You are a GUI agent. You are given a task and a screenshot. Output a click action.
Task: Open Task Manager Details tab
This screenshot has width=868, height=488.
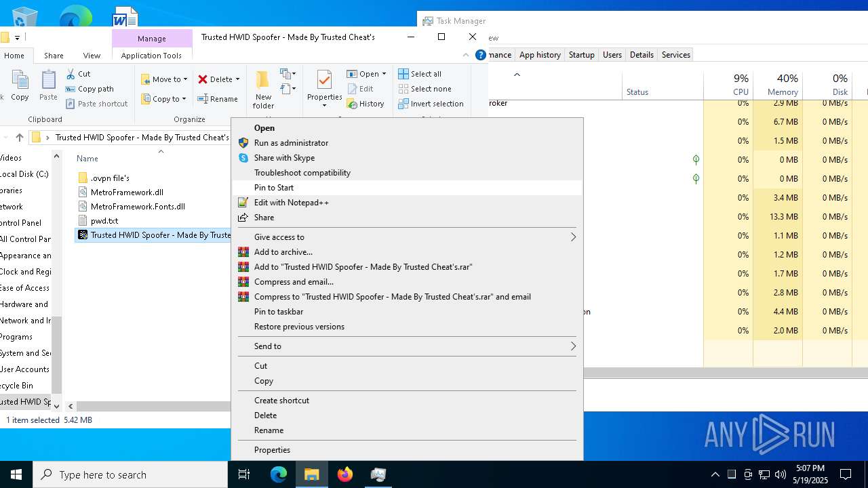pos(642,55)
